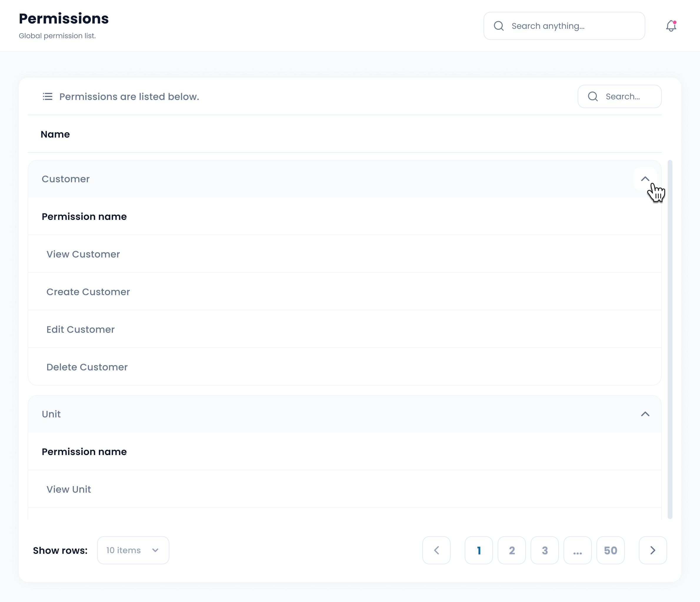Jump to last page 50
700x602 pixels.
click(611, 550)
